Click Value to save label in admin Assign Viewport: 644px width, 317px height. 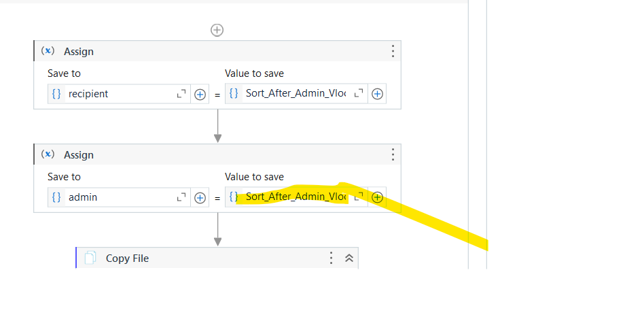point(254,177)
